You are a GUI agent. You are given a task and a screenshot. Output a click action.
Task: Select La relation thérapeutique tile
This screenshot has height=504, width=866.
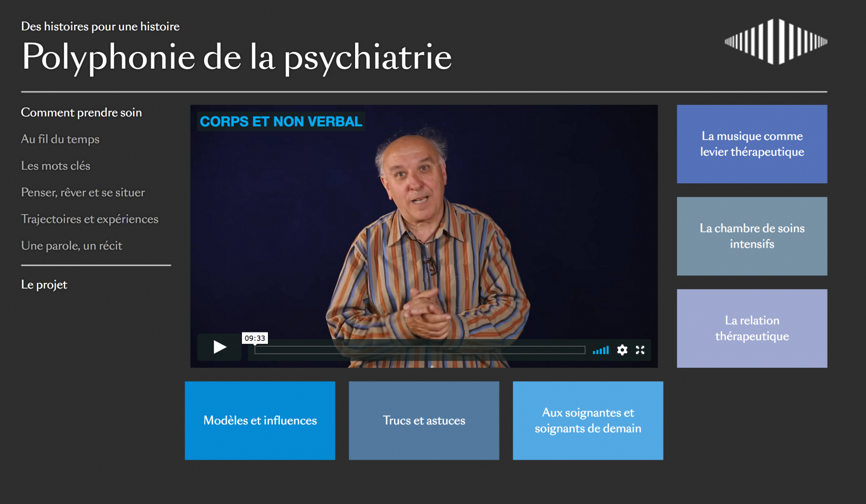752,328
